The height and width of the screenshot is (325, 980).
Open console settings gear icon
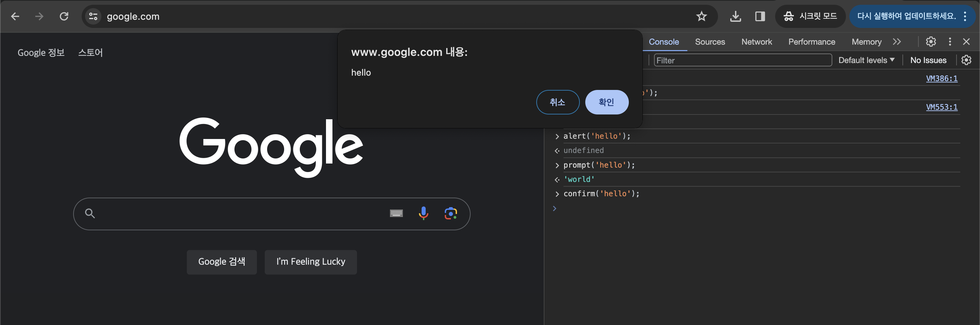[x=966, y=60]
